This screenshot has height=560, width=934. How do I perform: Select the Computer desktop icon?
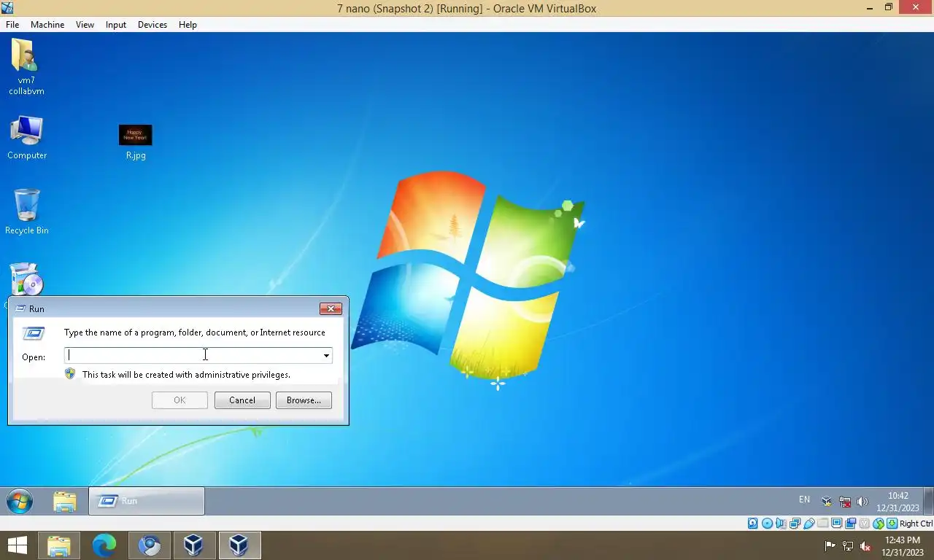click(x=27, y=137)
